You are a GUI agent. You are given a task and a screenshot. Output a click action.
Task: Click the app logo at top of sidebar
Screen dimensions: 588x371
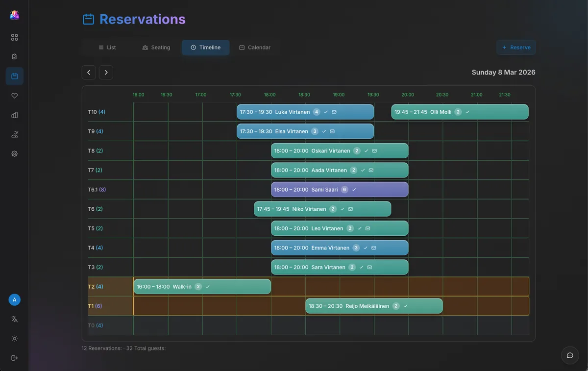(x=14, y=14)
